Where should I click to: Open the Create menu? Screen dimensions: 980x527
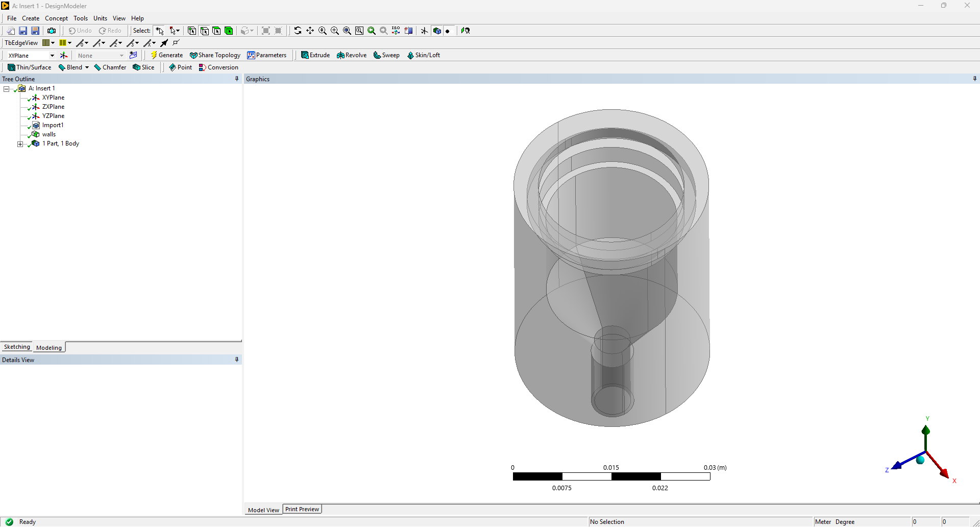pos(31,18)
